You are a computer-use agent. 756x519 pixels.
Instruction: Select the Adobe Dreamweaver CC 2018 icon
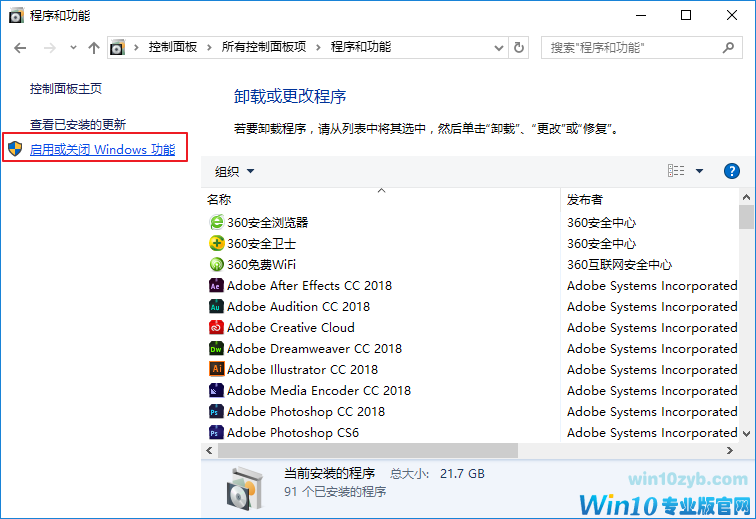click(x=216, y=348)
